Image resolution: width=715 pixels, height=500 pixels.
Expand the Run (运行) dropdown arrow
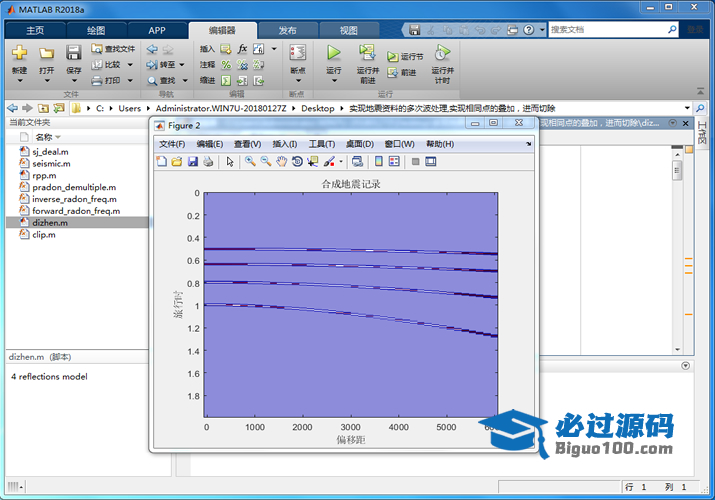334,81
